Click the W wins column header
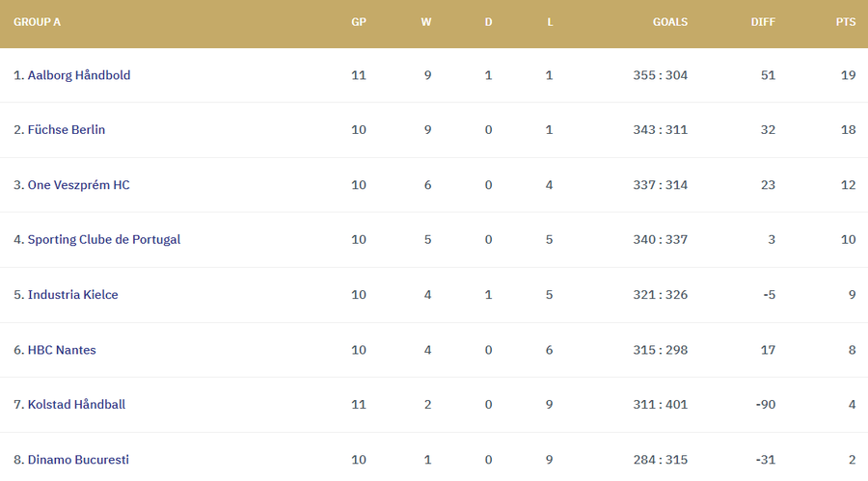The height and width of the screenshot is (481, 868). 426,22
